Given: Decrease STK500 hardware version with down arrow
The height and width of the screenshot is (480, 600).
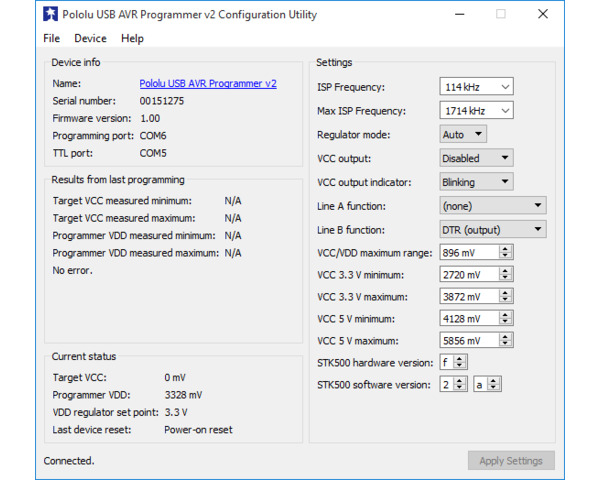Looking at the screenshot, I should coord(460,366).
